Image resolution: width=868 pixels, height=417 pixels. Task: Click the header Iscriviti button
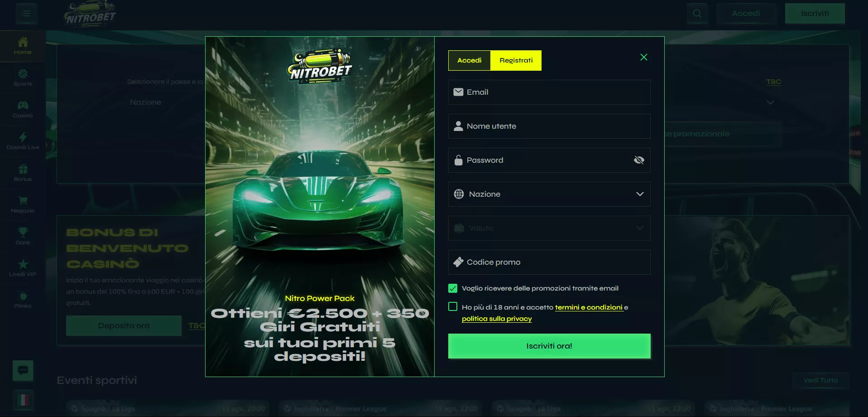click(815, 14)
